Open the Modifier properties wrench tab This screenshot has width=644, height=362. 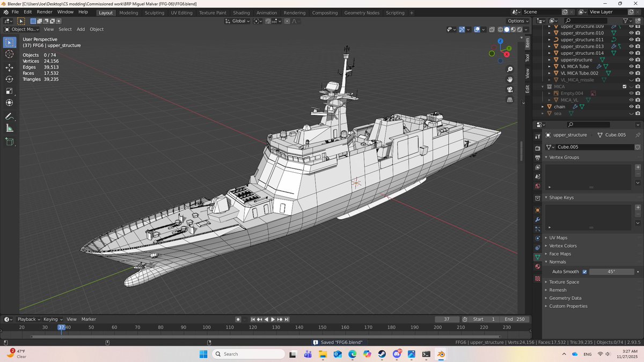(x=537, y=219)
